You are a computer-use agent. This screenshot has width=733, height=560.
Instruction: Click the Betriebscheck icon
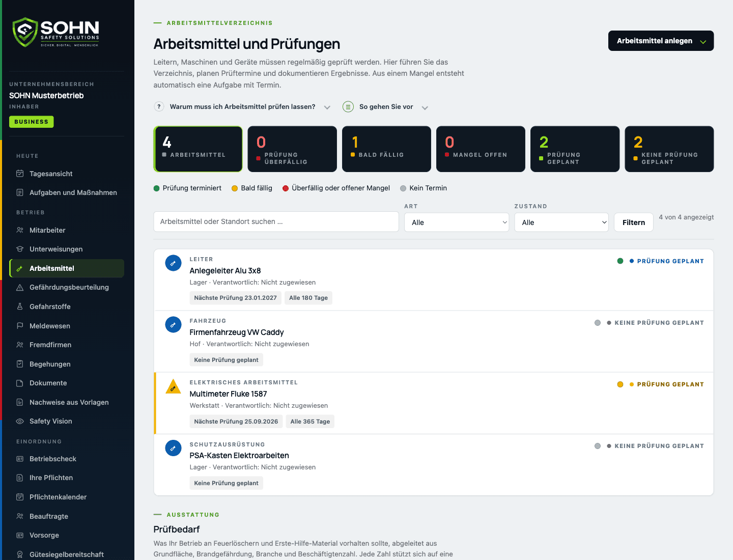tap(20, 459)
